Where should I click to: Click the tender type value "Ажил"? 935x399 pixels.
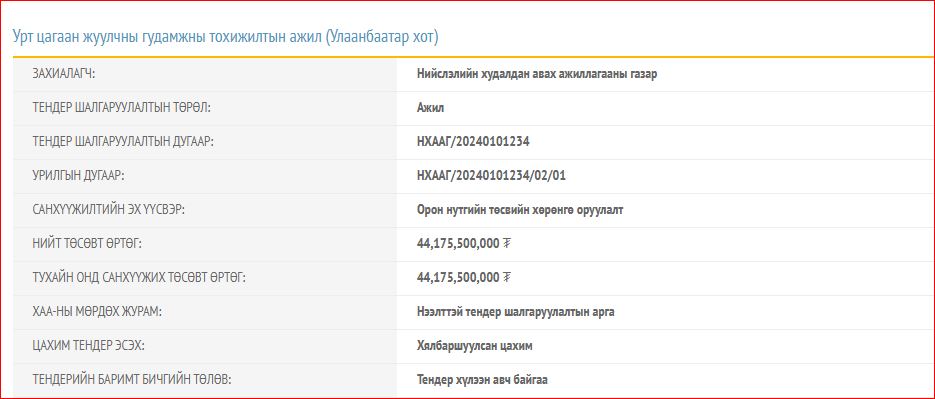tap(431, 109)
